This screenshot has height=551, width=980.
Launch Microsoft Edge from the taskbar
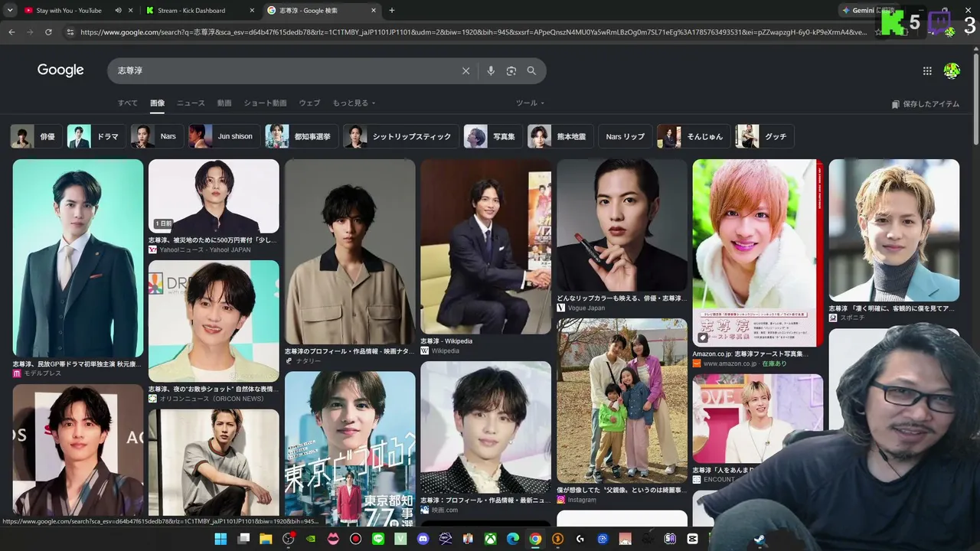point(513,539)
